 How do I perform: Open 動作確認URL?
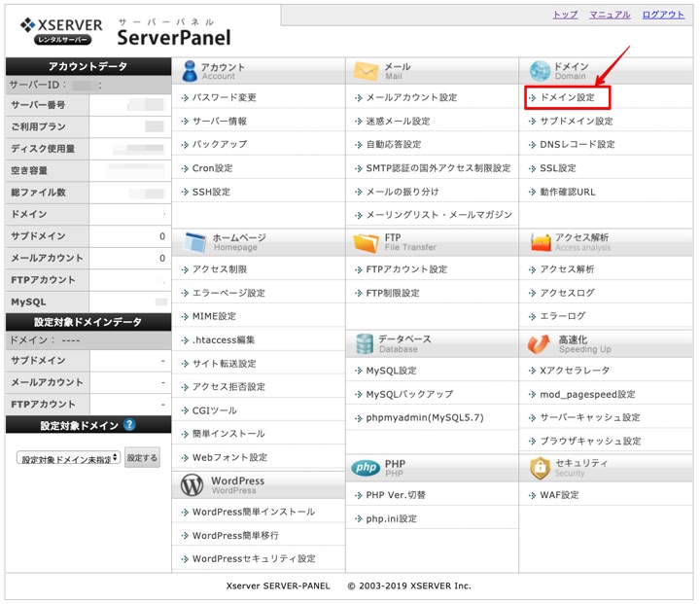pyautogui.click(x=568, y=193)
